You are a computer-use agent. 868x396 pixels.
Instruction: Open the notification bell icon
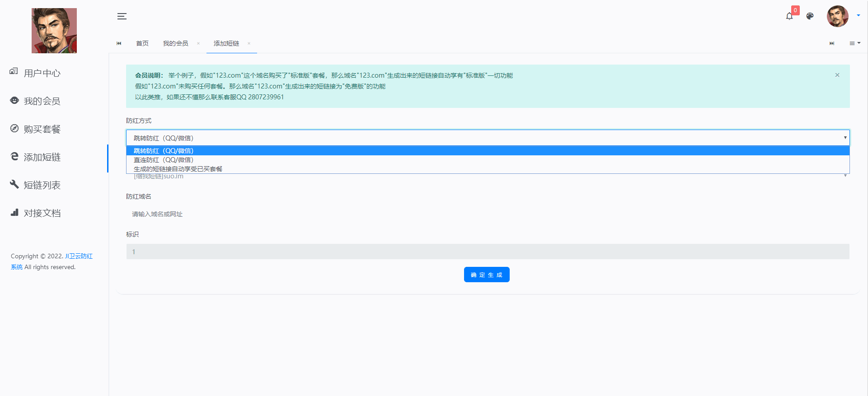coord(789,16)
